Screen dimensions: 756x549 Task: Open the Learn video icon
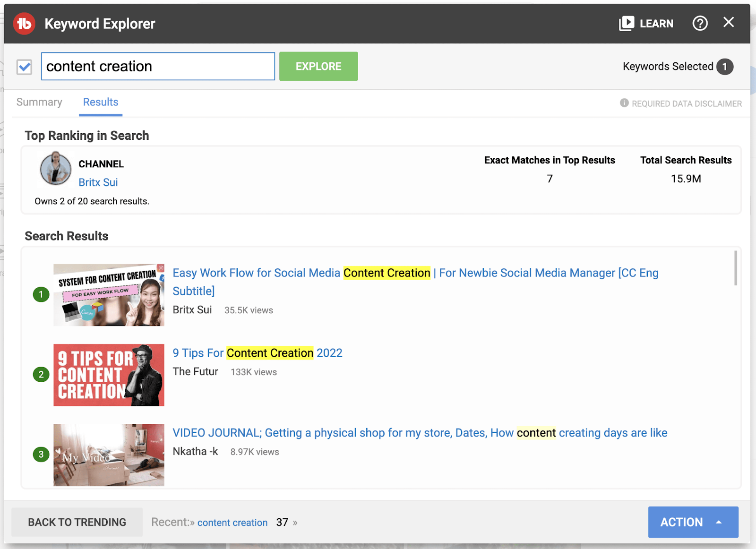pyautogui.click(x=627, y=23)
